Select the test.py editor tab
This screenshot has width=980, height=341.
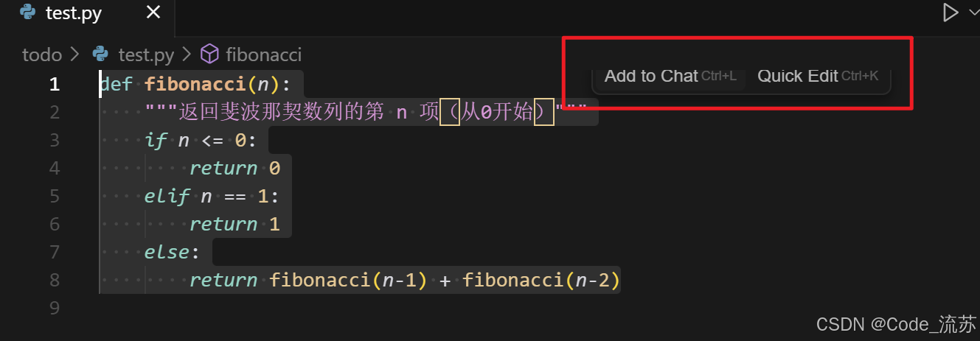74,13
